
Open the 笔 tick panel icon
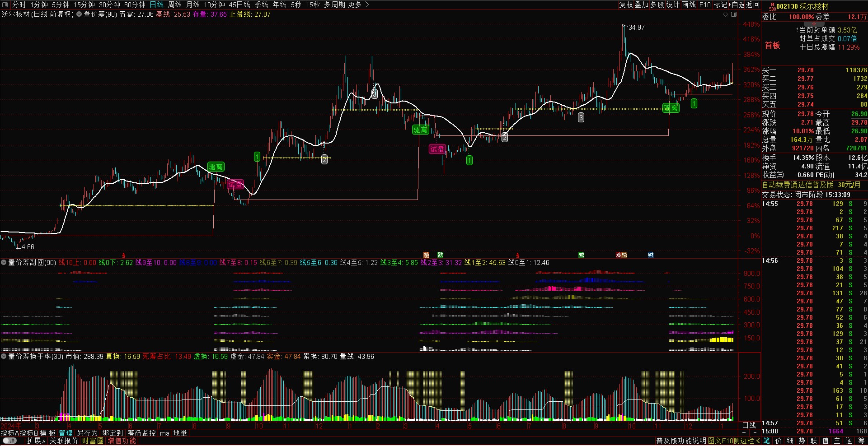(x=767, y=441)
